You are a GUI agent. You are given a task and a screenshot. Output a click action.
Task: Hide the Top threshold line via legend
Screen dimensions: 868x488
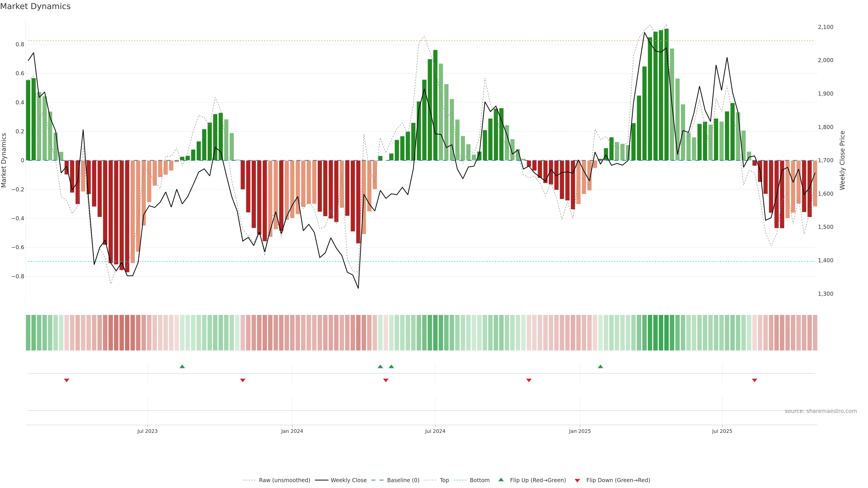444,480
